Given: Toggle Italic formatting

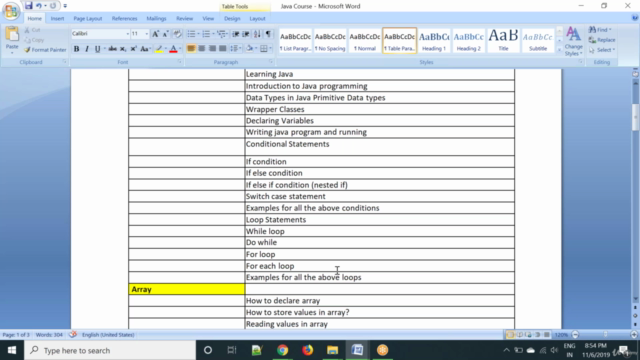Looking at the screenshot, I should [87, 49].
